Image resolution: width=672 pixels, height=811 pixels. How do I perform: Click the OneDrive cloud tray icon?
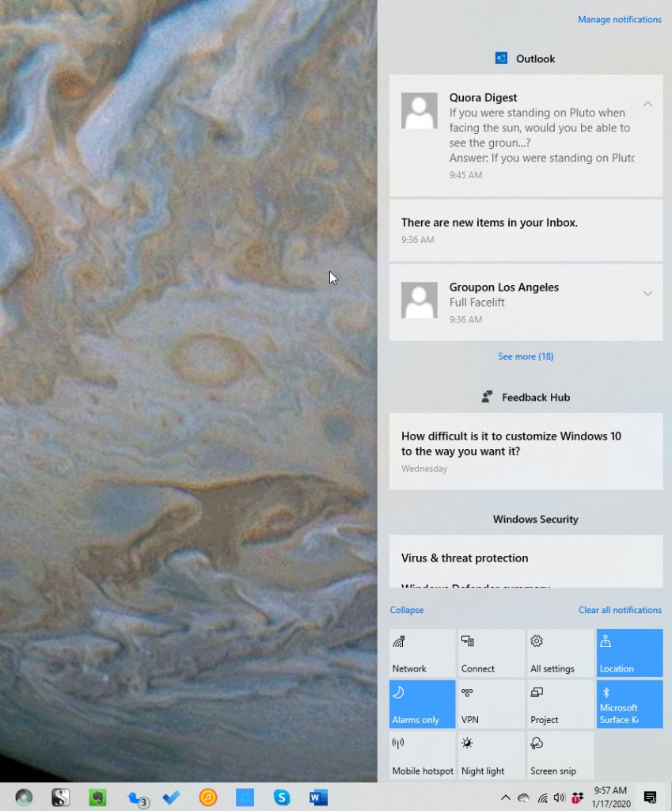pyautogui.click(x=524, y=798)
